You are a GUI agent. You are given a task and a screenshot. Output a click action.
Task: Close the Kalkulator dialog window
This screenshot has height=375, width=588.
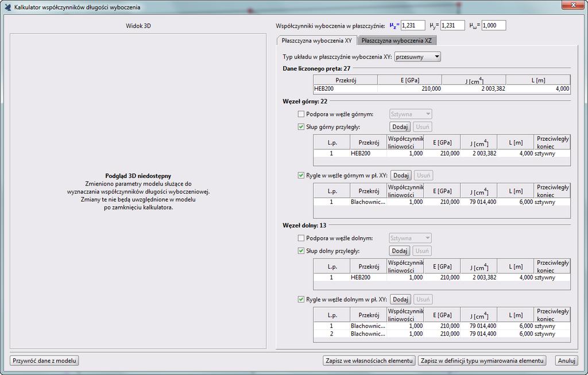(574, 5)
